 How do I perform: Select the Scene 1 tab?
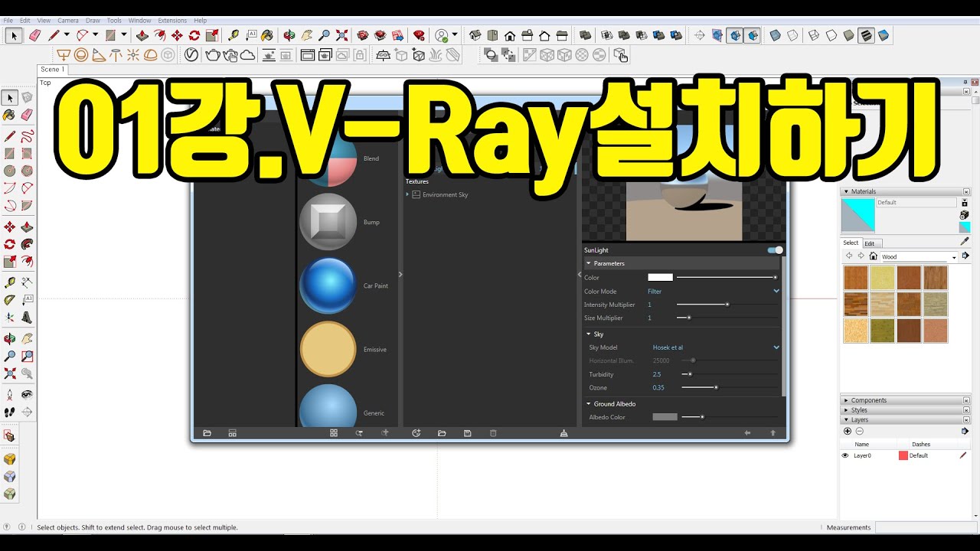coord(52,70)
